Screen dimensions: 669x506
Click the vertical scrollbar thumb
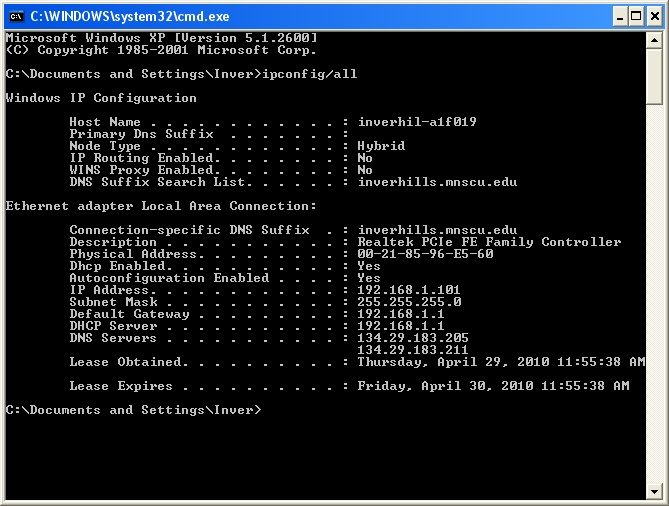(654, 76)
